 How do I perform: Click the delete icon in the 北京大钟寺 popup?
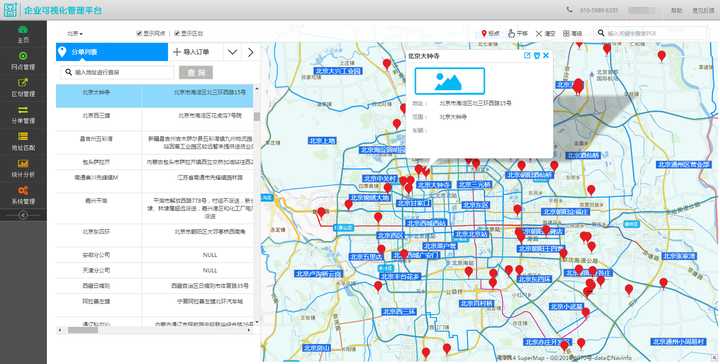click(536, 56)
